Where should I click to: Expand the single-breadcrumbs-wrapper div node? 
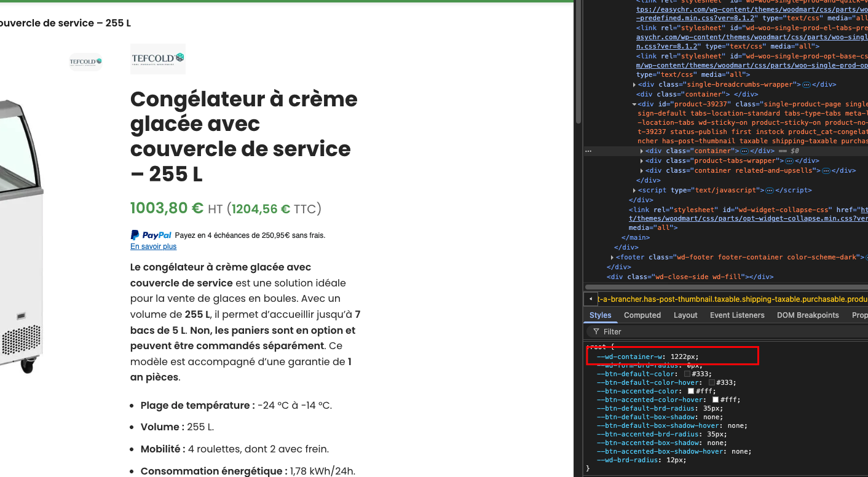(x=634, y=85)
